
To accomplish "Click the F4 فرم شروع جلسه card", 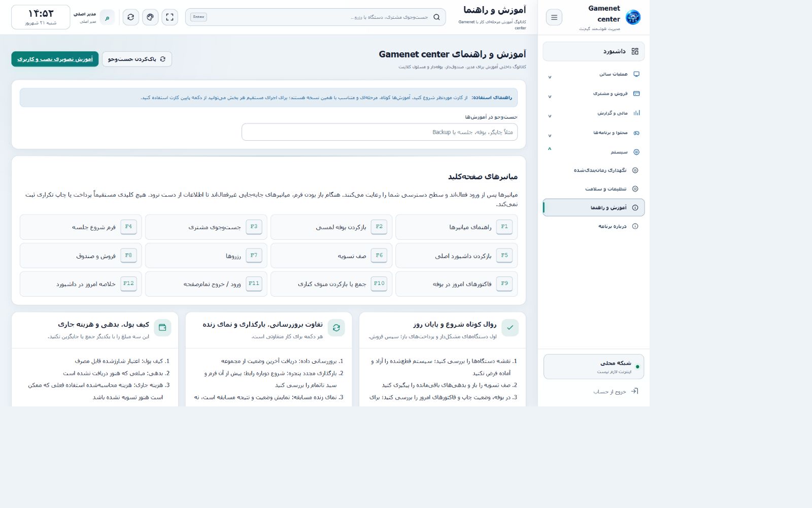I will 81,227.
